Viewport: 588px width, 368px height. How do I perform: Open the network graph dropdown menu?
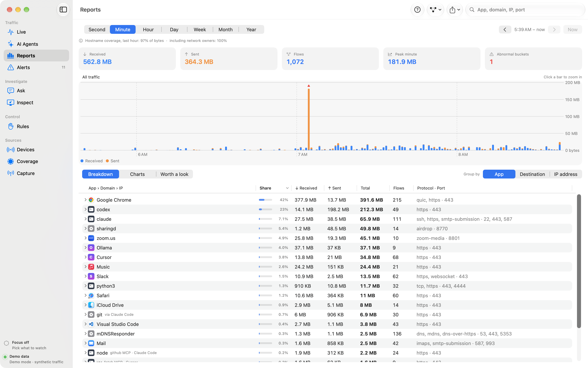pos(435,10)
